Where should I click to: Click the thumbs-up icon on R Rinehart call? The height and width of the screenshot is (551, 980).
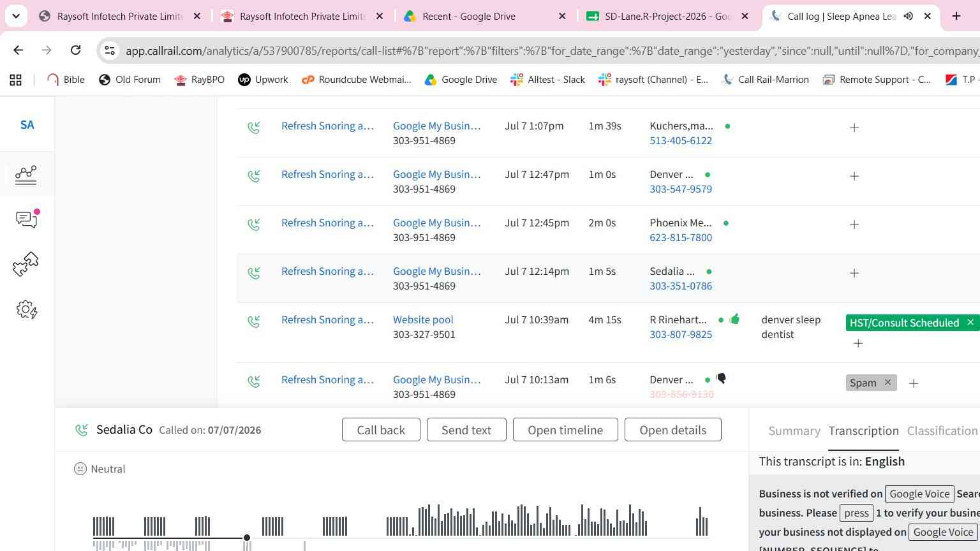(x=734, y=319)
